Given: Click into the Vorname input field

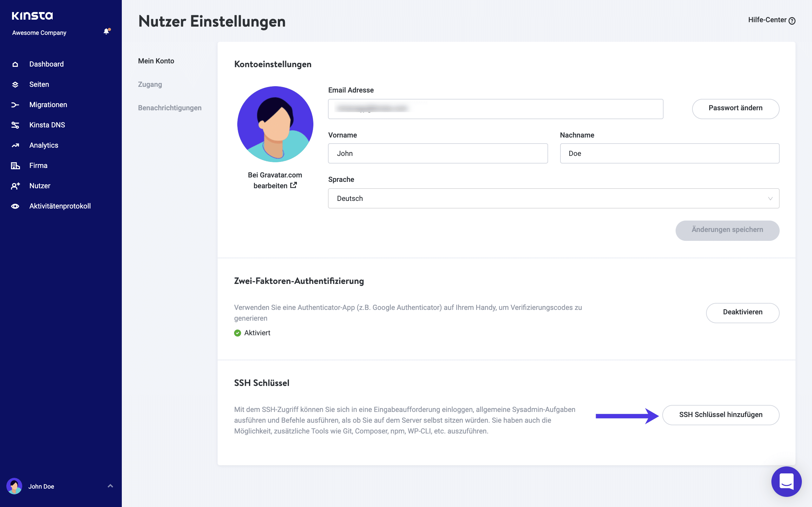Looking at the screenshot, I should [437, 154].
